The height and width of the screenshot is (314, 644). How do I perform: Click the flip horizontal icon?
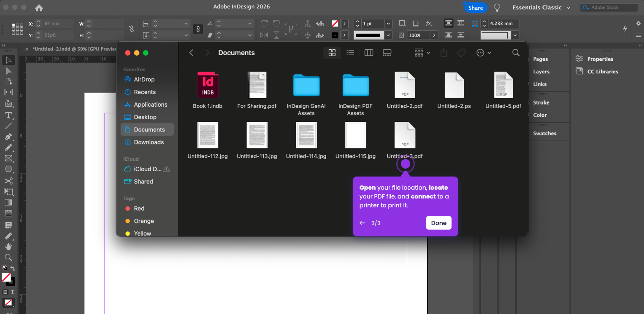coord(265,35)
